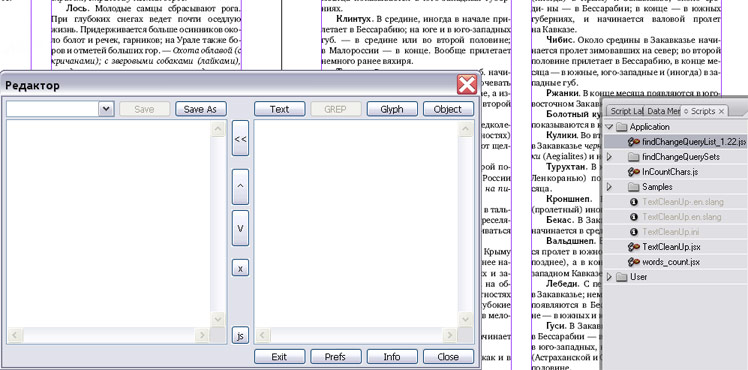Close the Редактор dialog with red X
The height and width of the screenshot is (370, 748).
467,85
